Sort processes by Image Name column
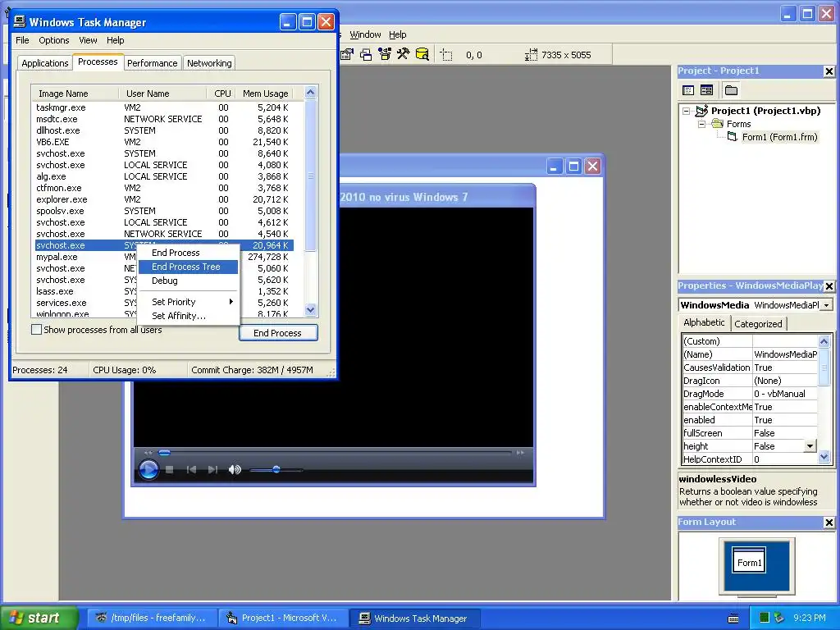The image size is (840, 630). (75, 94)
